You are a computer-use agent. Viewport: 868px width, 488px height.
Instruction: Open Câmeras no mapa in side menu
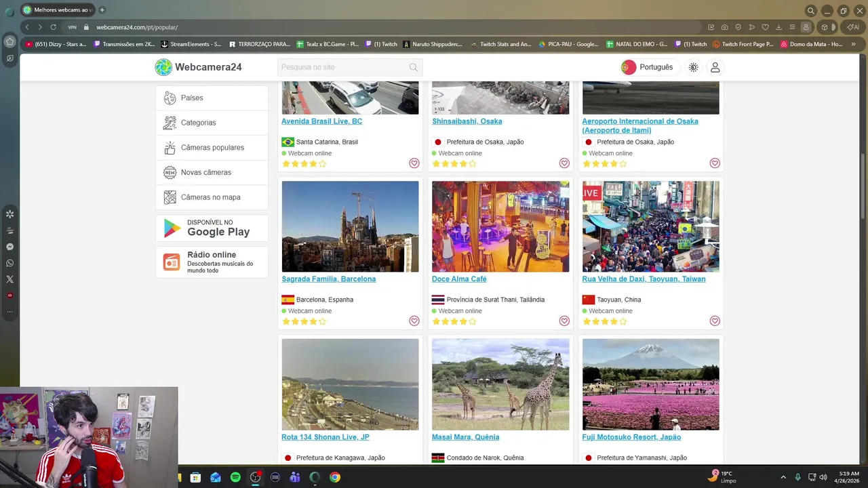[x=212, y=197]
